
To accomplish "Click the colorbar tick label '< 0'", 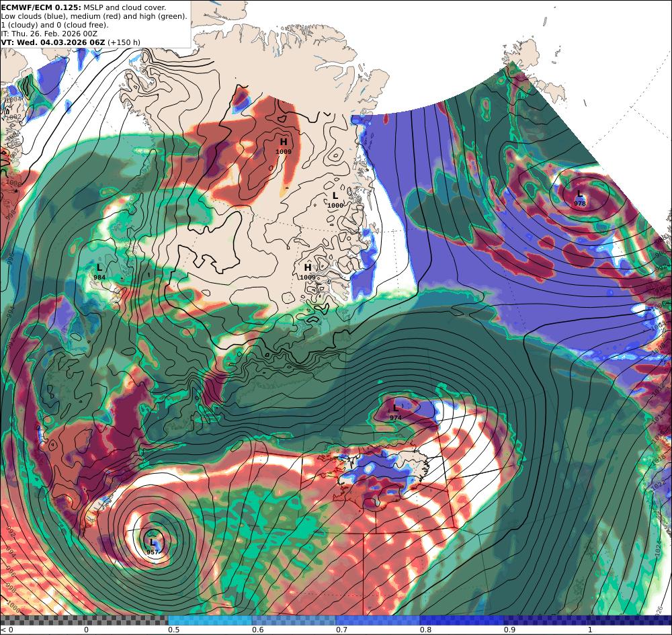I will [7, 630].
